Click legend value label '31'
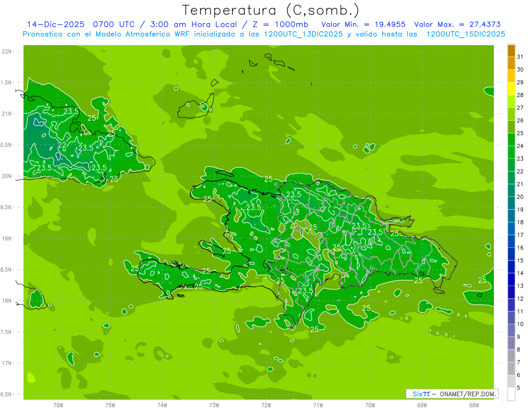 pos(520,57)
